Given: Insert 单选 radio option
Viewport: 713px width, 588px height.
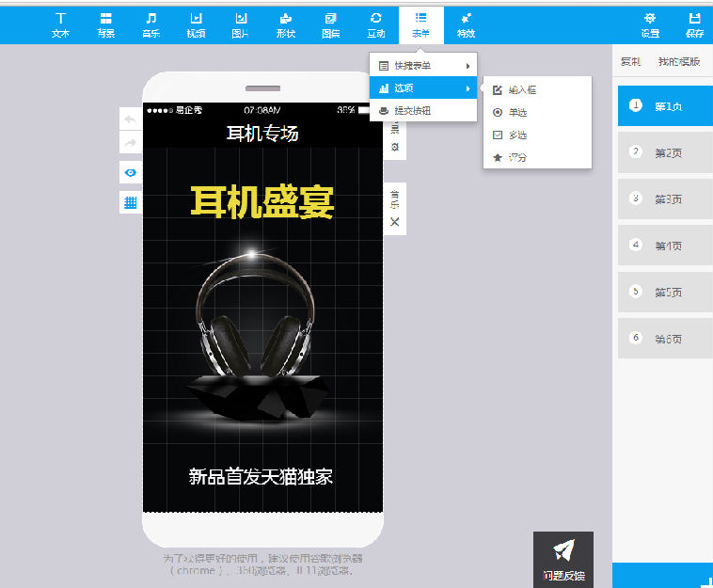Looking at the screenshot, I should (537, 112).
